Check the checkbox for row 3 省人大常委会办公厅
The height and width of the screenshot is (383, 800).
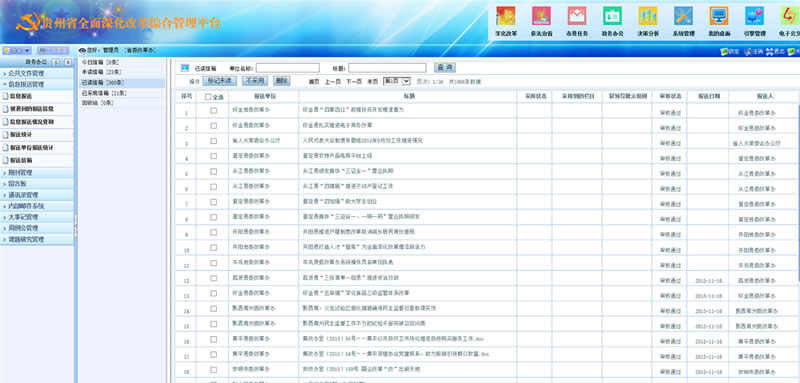tap(213, 140)
